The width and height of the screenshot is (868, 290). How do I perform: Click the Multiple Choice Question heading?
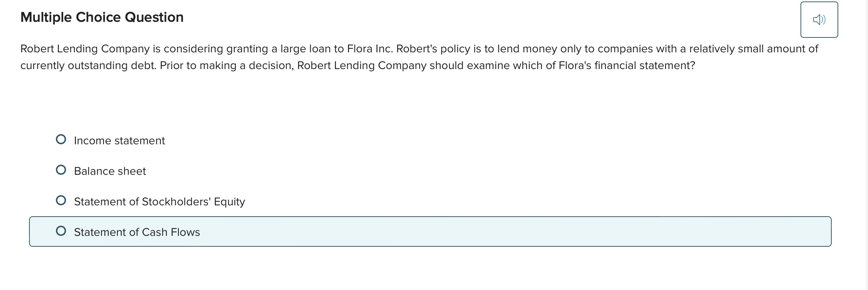click(102, 17)
